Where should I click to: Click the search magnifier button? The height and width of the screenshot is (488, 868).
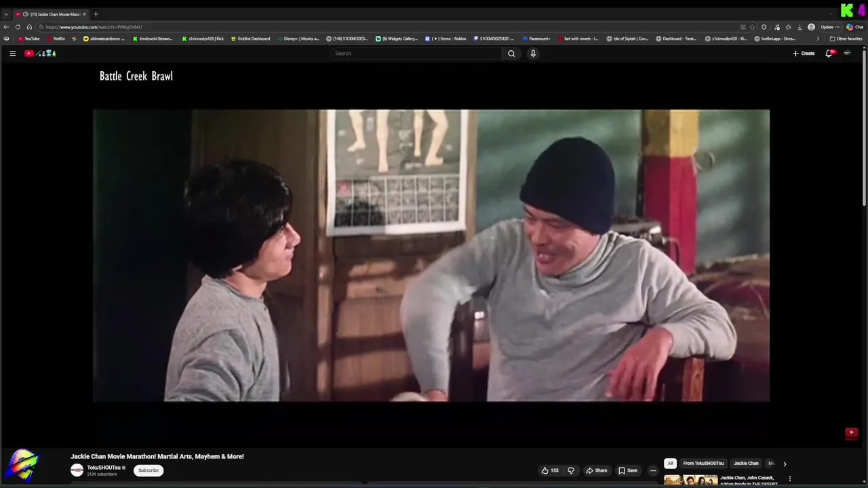tap(511, 54)
